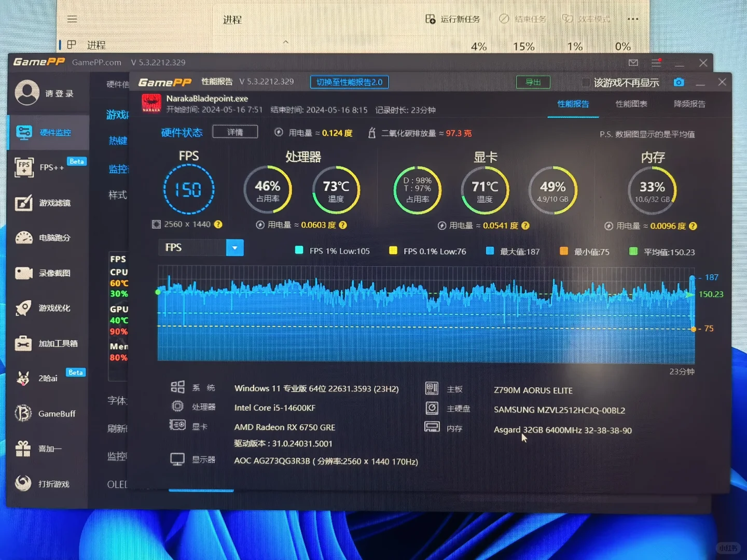Screen dimensions: 747x560
Task: Click the SAMSUNG MZVL2512HCJQ-00BL2 text
Action: coord(559,410)
